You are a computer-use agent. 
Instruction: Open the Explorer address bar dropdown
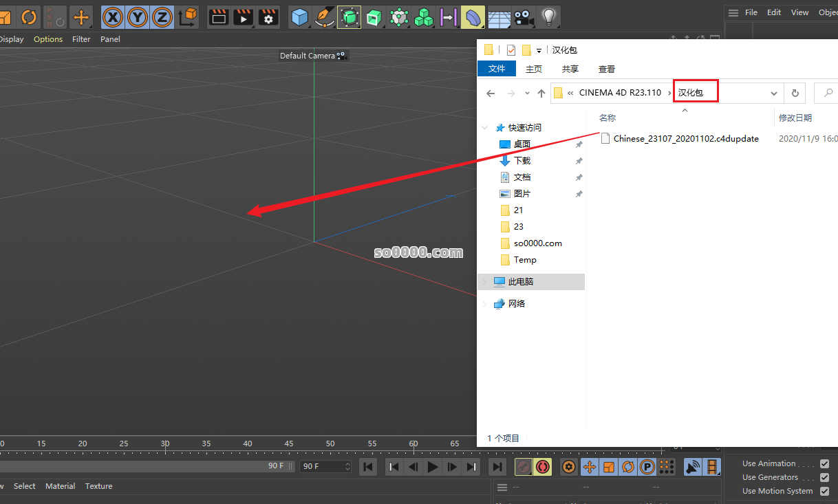pyautogui.click(x=773, y=93)
